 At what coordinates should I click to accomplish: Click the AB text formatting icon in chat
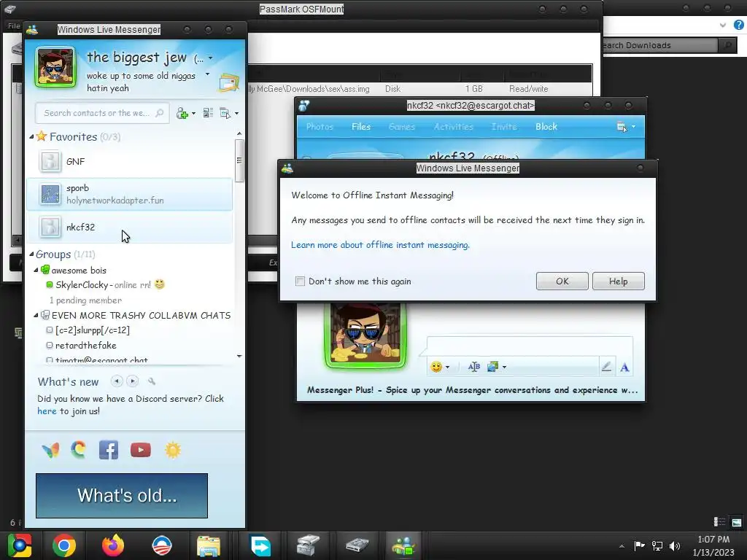(474, 367)
